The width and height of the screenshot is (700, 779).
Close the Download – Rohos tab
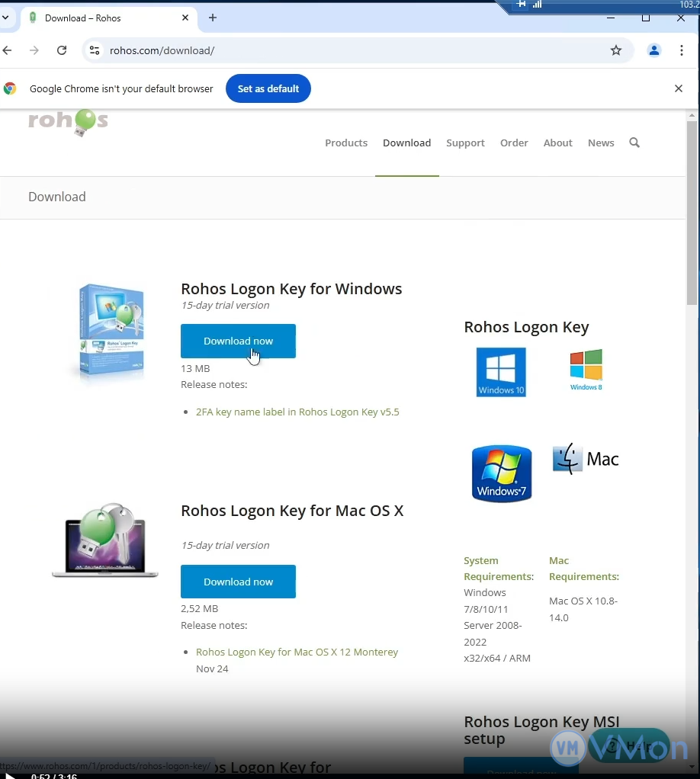tap(185, 18)
